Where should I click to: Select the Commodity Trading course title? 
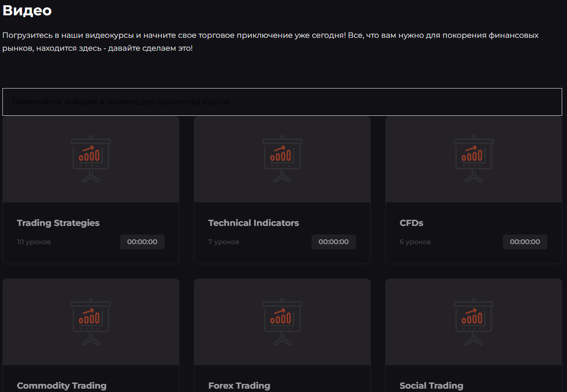62,385
